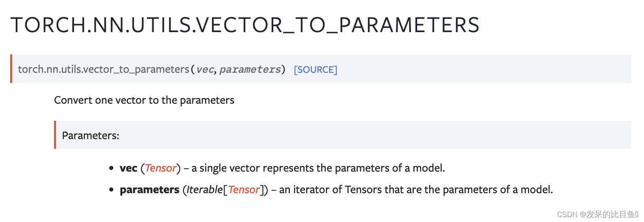Click the bullet point beside parameters
Image resolution: width=644 pixels, height=222 pixels.
coord(111,189)
